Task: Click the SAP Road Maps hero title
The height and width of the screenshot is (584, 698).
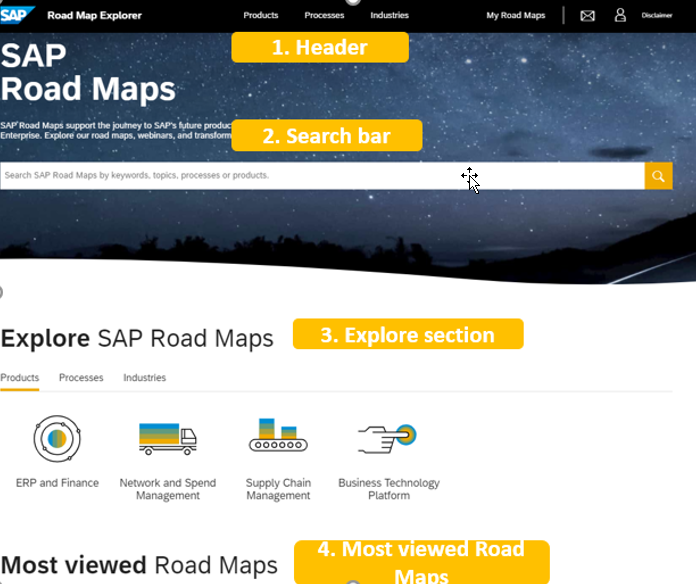Action: tap(88, 72)
